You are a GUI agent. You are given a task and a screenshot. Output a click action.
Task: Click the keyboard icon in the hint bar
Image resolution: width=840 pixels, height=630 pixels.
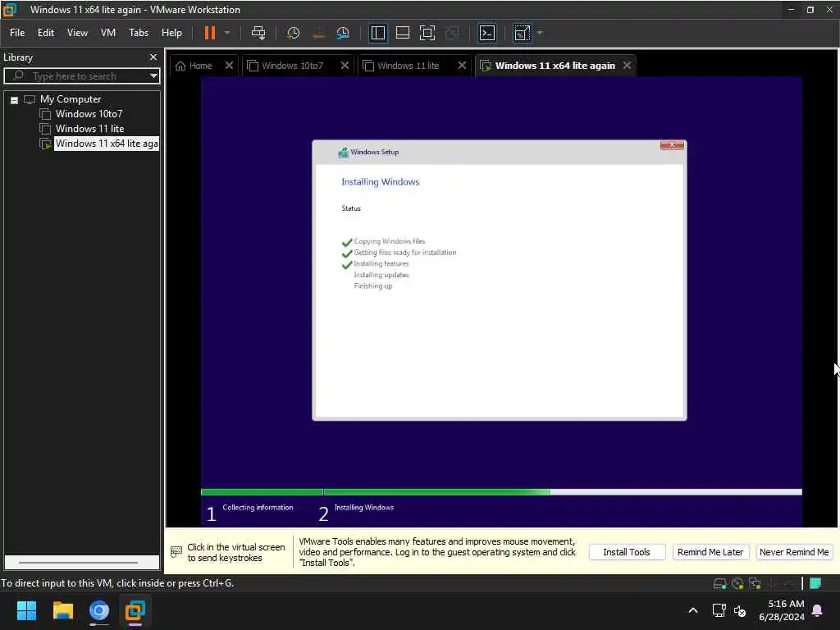[x=176, y=552]
